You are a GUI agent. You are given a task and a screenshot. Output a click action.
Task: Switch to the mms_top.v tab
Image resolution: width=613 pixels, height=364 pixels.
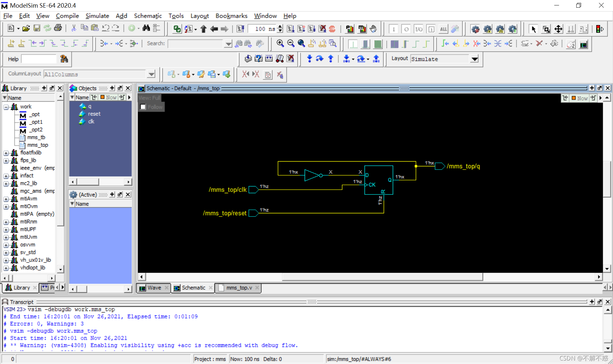(238, 288)
